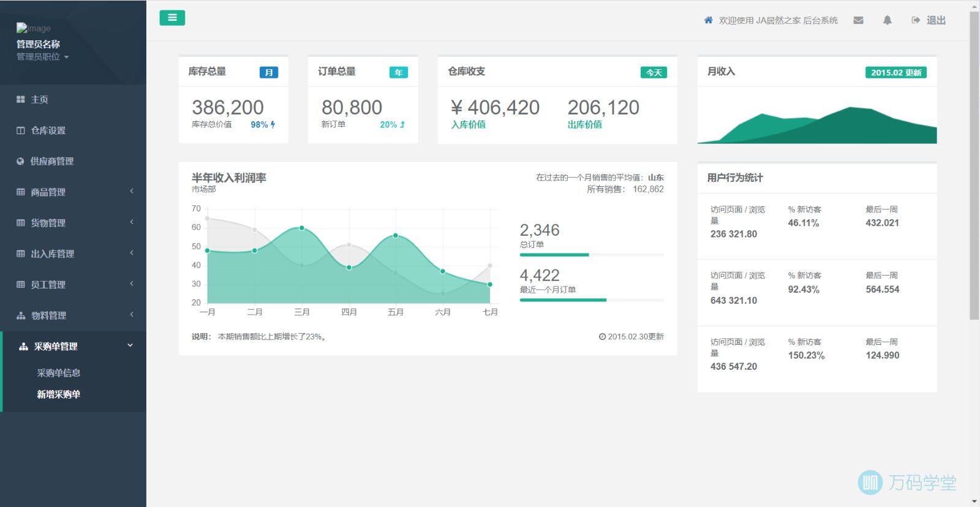Click the scrollbar down arrow

tap(974, 501)
